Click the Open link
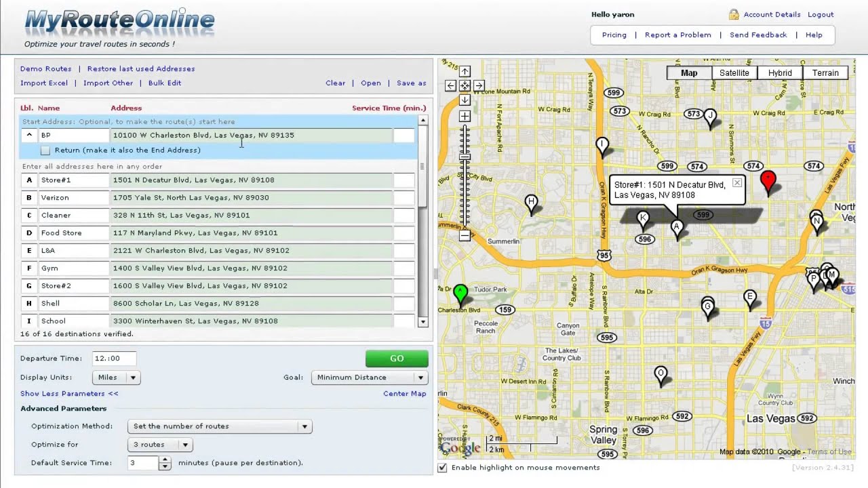 pyautogui.click(x=371, y=83)
